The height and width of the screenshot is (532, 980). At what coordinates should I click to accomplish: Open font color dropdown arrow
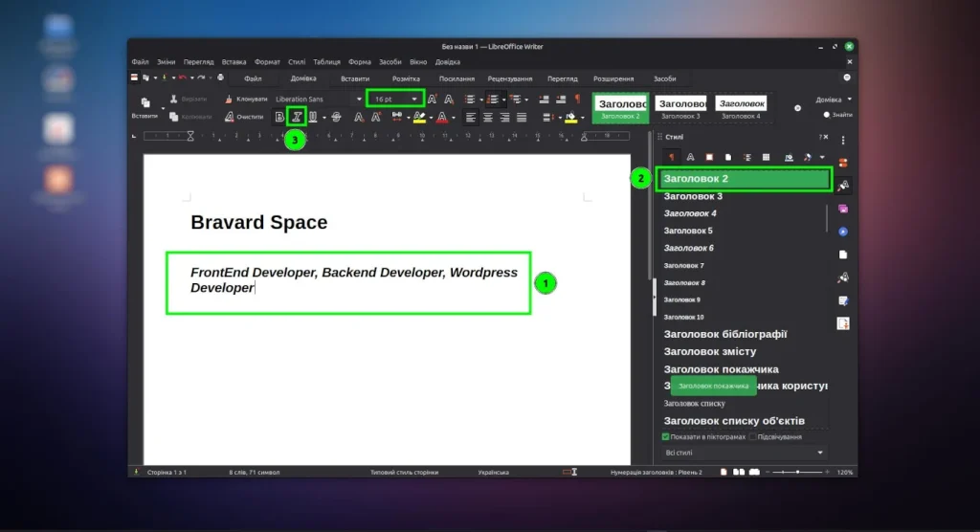point(453,118)
